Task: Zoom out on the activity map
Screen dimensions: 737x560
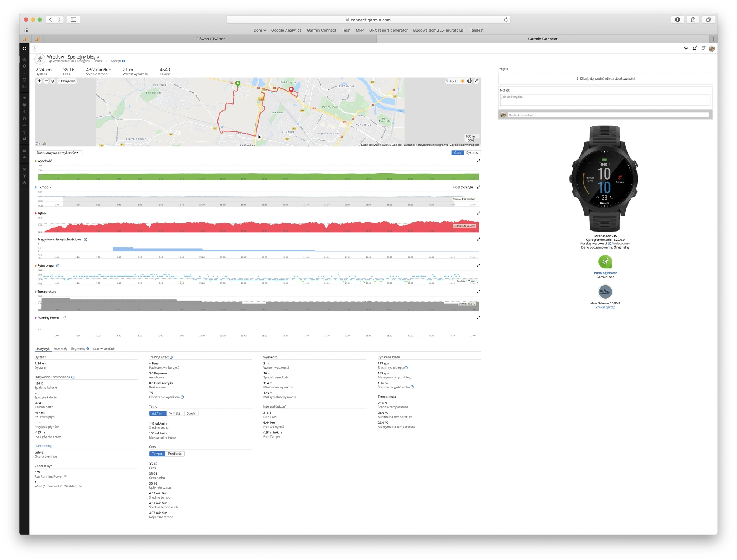Action: point(46,81)
